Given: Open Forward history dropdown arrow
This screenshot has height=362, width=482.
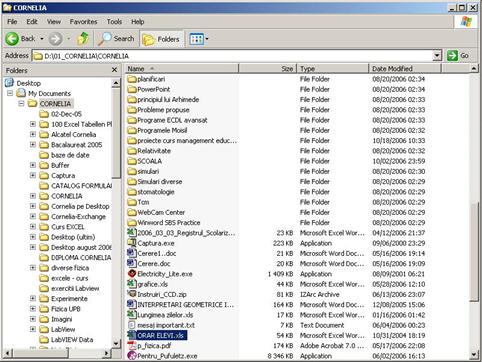Looking at the screenshot, I should click(x=69, y=39).
